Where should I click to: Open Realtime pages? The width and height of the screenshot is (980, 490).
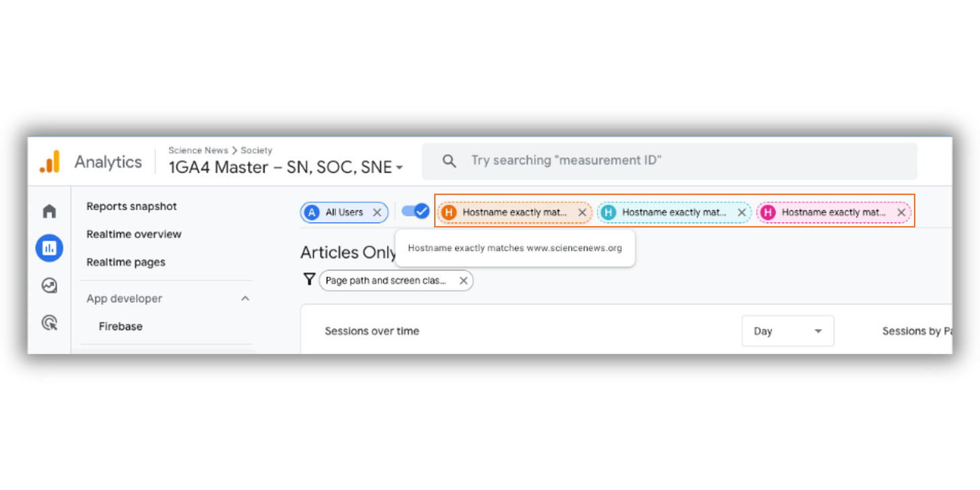pyautogui.click(x=126, y=262)
